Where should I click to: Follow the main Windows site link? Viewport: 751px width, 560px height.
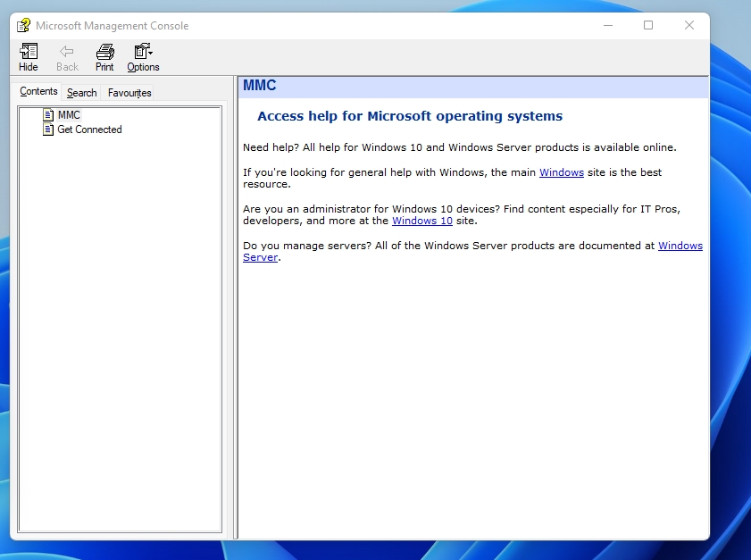pyautogui.click(x=561, y=172)
